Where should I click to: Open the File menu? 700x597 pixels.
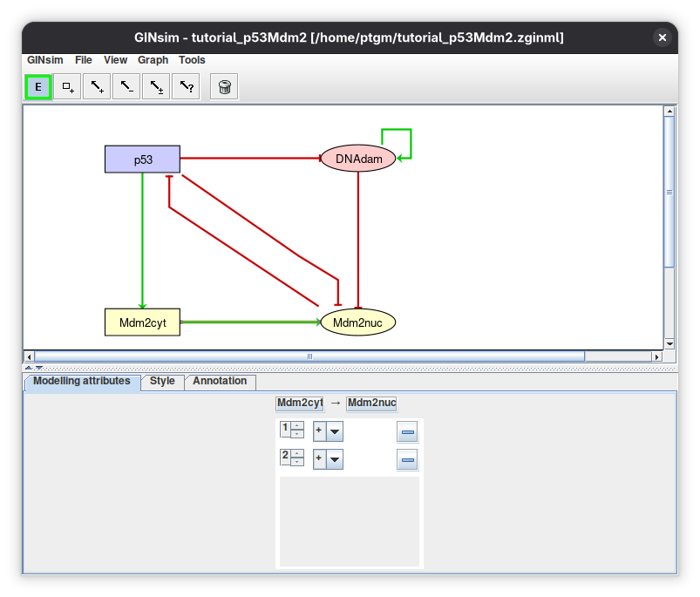coord(84,60)
